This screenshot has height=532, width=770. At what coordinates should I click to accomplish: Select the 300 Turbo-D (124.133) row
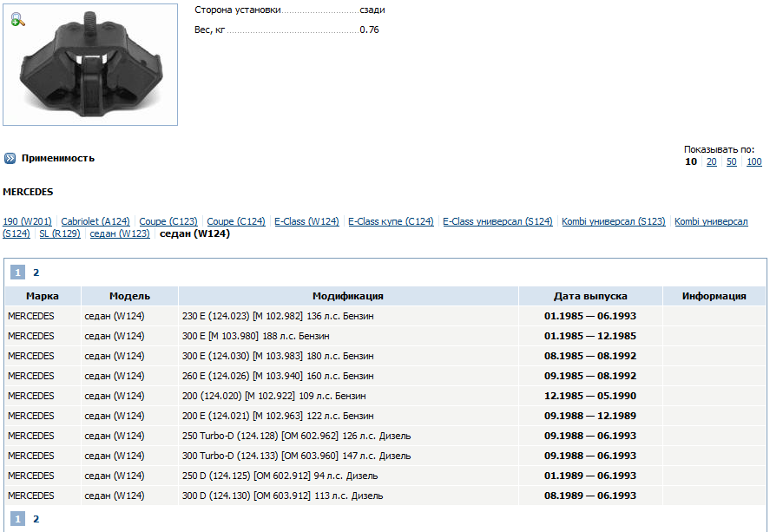click(x=385, y=456)
